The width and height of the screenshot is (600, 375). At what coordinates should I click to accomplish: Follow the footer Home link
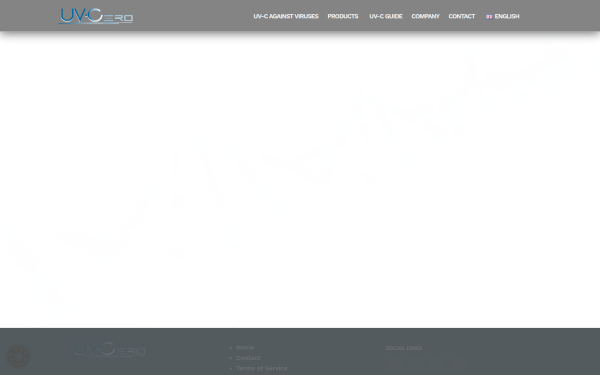pos(245,347)
